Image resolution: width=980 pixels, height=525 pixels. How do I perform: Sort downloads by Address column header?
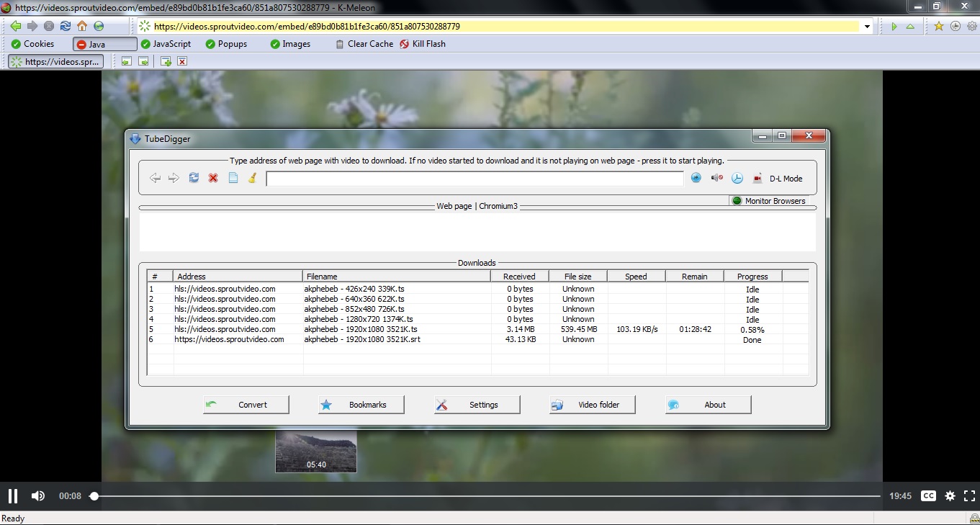(x=238, y=277)
